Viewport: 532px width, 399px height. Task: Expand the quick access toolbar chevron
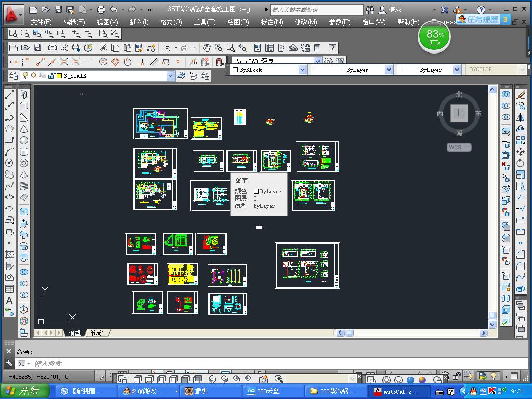tap(150, 10)
